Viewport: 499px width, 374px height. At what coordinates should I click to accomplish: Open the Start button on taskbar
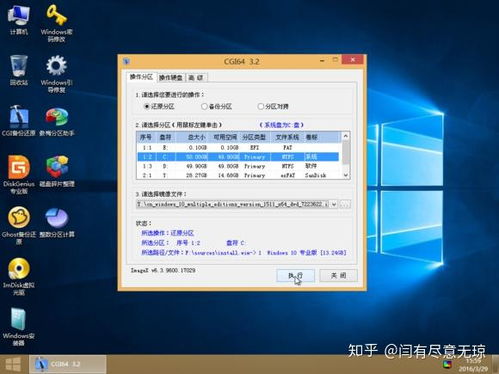click(13, 364)
